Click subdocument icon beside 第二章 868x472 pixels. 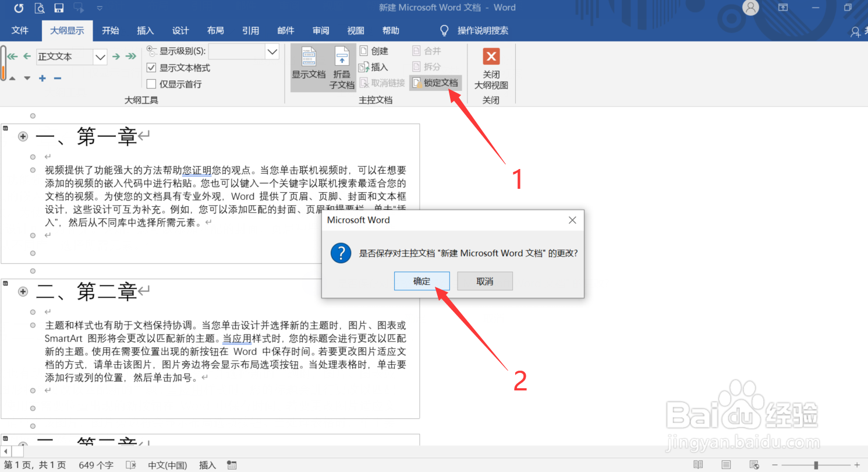6,283
